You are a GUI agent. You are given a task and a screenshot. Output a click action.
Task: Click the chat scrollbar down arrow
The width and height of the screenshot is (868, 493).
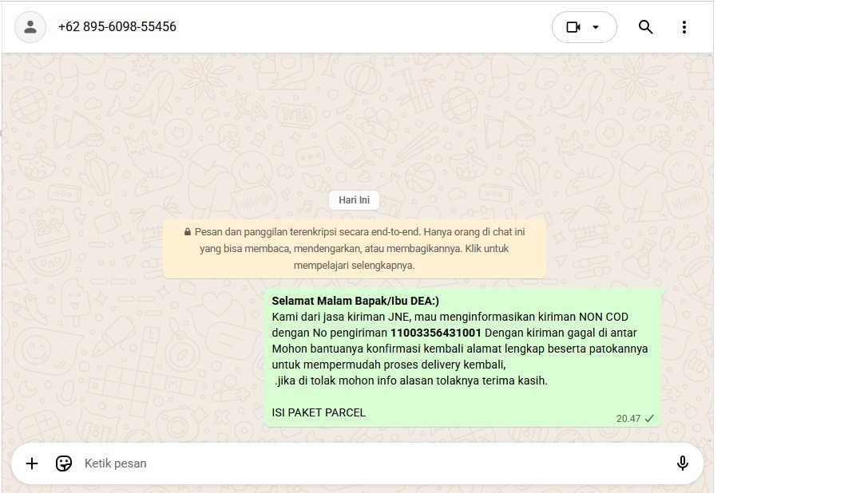[x=710, y=440]
